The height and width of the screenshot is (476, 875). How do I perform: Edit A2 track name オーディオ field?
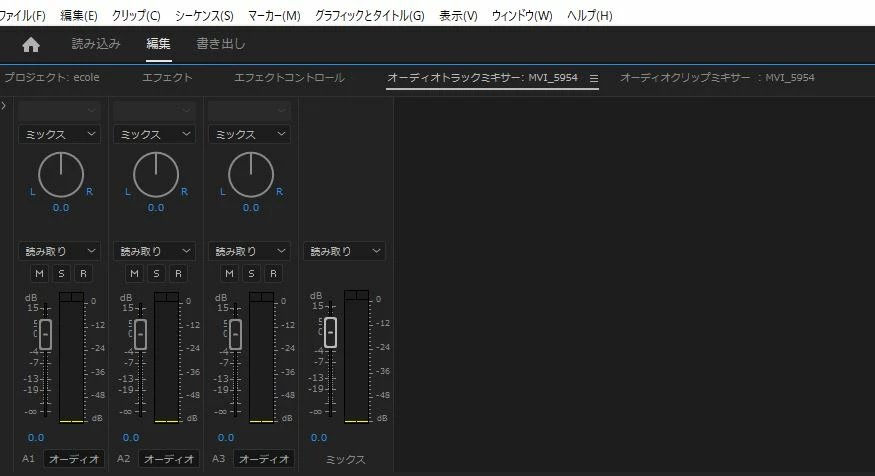(x=169, y=459)
